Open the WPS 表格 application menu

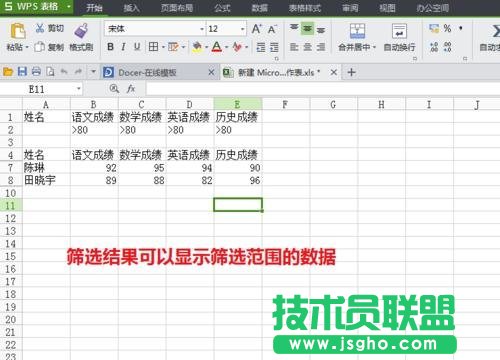coord(37,7)
